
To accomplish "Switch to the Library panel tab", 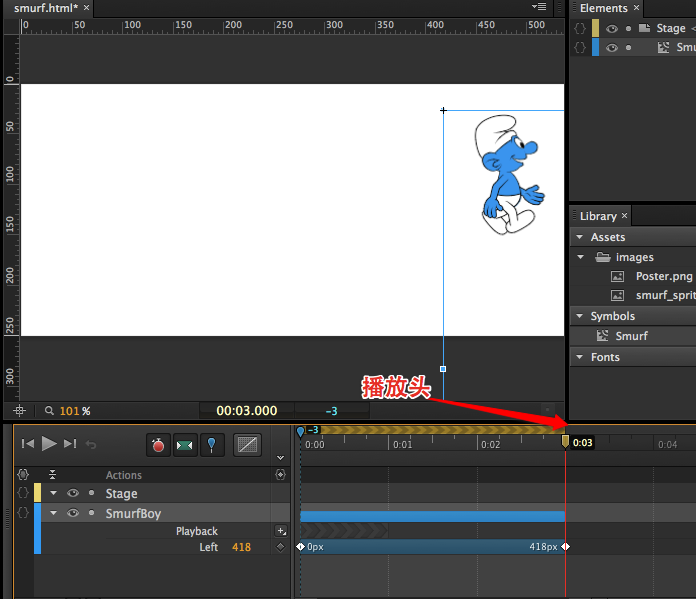I will (x=598, y=216).
